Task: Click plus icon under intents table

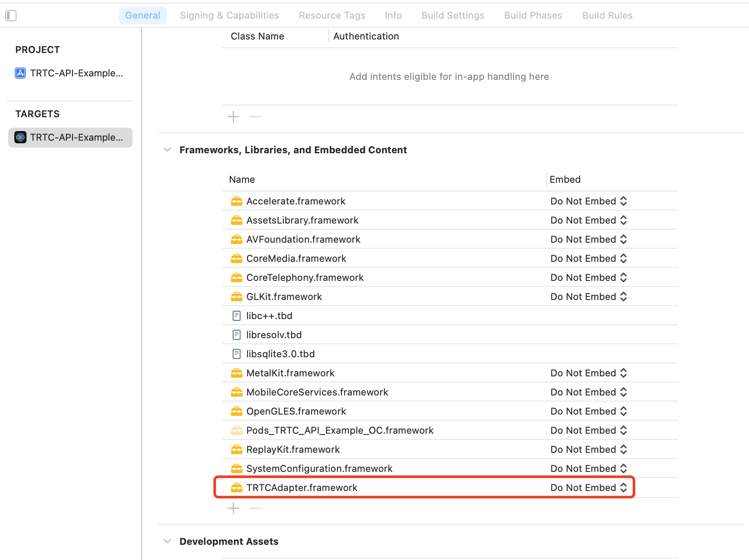Action: [x=233, y=116]
